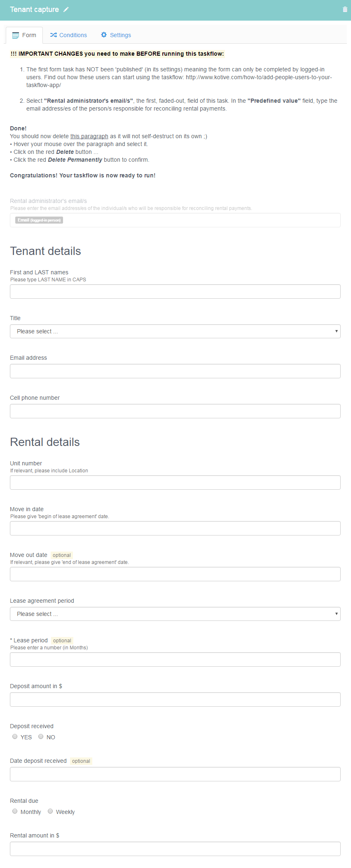Click the 'Rental due' label
The width and height of the screenshot is (351, 868).
(x=24, y=801)
